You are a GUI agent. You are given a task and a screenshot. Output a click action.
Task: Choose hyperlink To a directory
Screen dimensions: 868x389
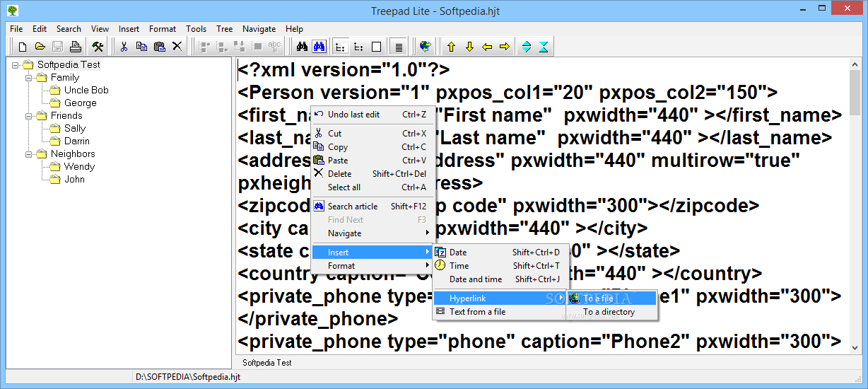(612, 312)
